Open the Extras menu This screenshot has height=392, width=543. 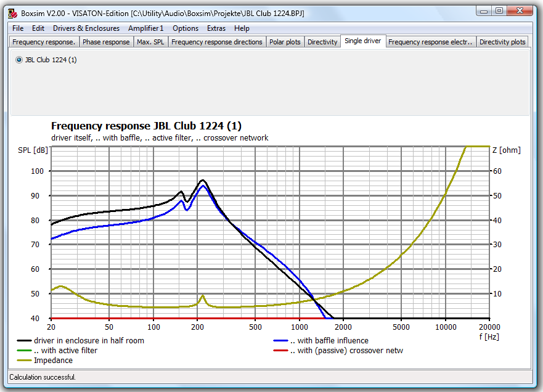216,28
